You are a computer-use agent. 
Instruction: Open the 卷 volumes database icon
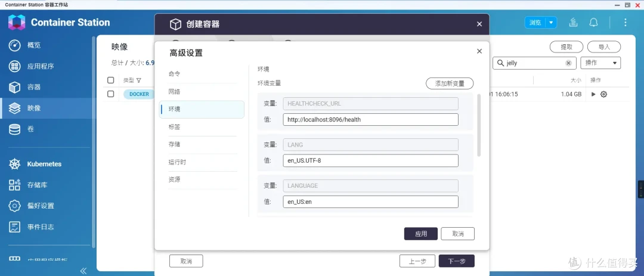[15, 129]
